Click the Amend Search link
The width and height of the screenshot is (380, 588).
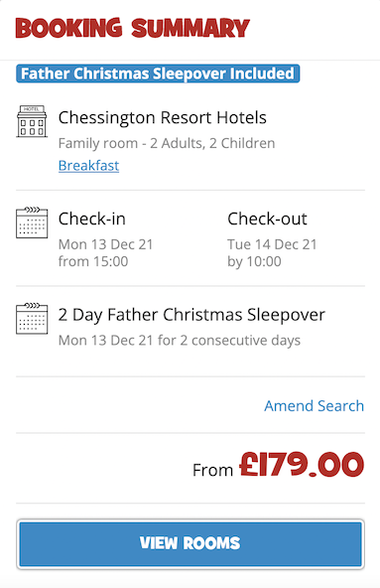point(315,406)
